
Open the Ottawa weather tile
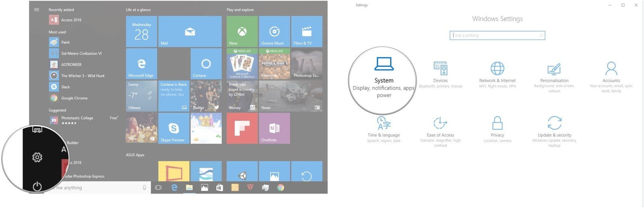(141, 96)
